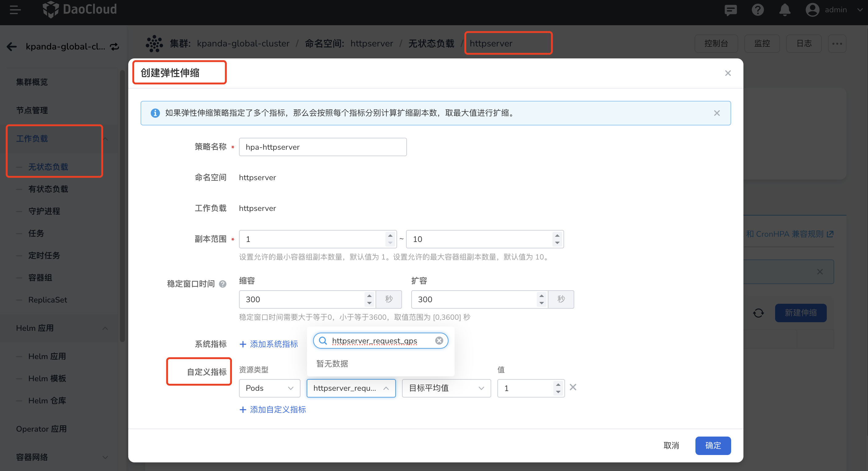Remove the custom metric row
Image resolution: width=868 pixels, height=471 pixels.
(573, 387)
